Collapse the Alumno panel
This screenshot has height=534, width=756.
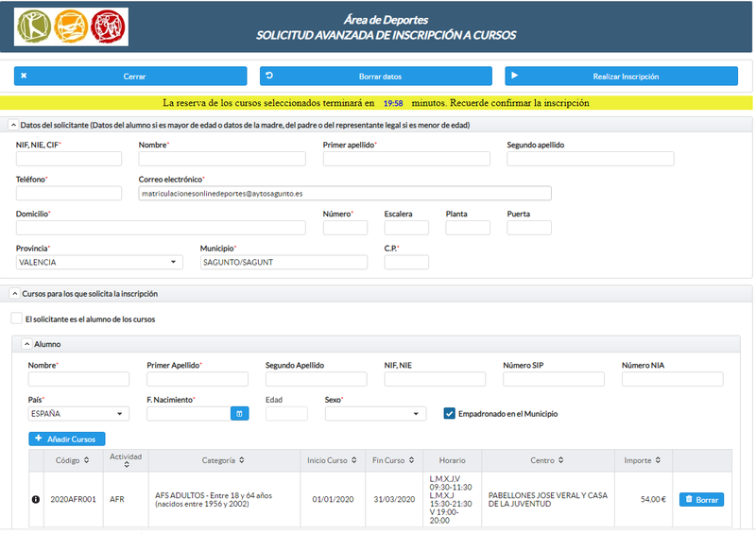tap(26, 345)
